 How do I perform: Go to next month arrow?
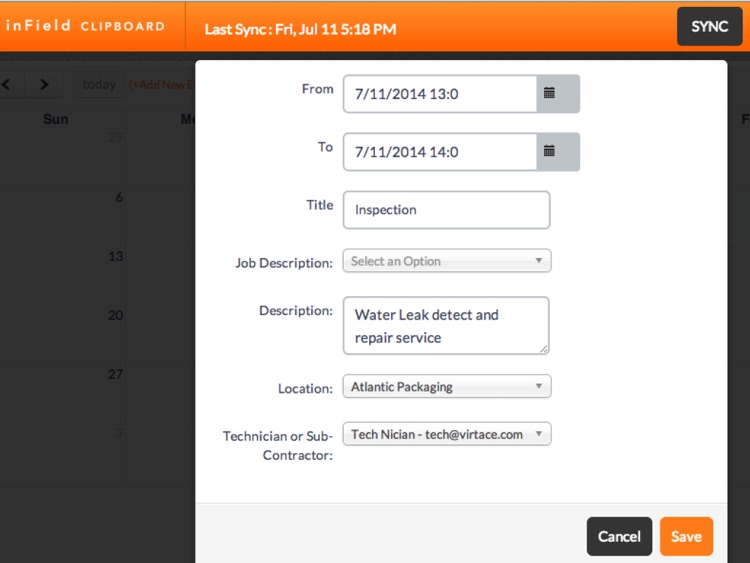point(44,85)
